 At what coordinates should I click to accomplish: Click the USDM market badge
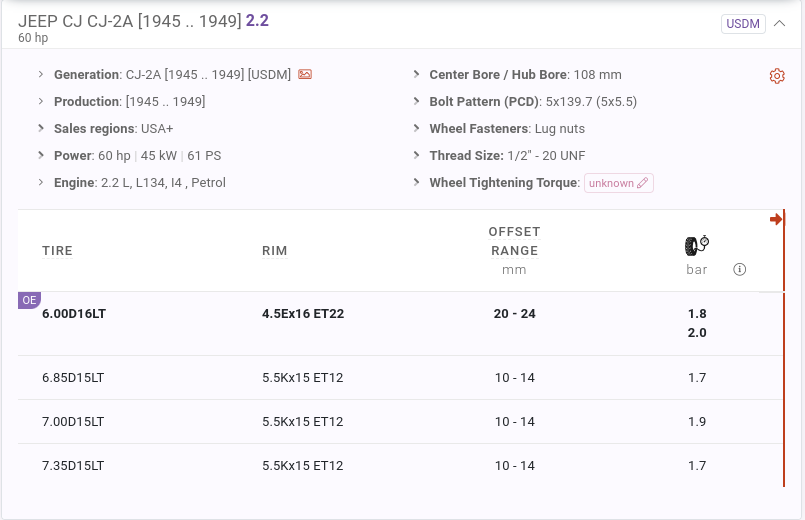pos(743,24)
